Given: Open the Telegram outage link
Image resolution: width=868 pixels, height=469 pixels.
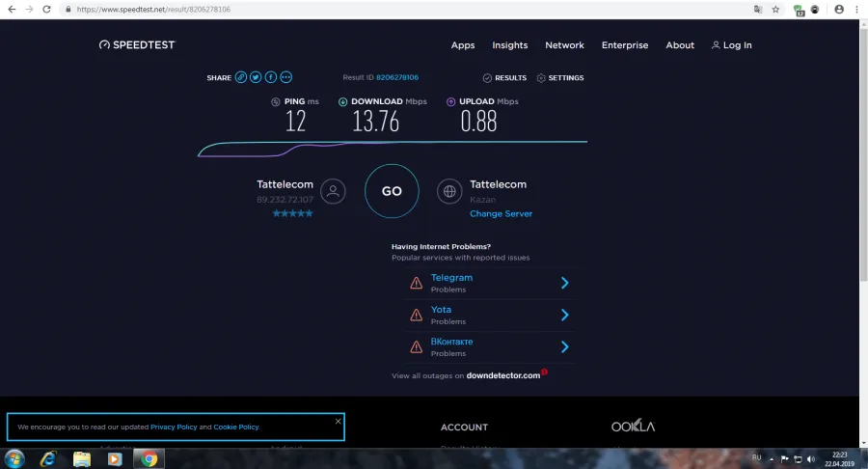Looking at the screenshot, I should coord(451,277).
